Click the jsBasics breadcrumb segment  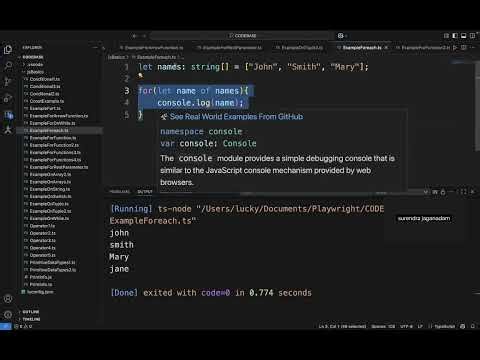(116, 57)
